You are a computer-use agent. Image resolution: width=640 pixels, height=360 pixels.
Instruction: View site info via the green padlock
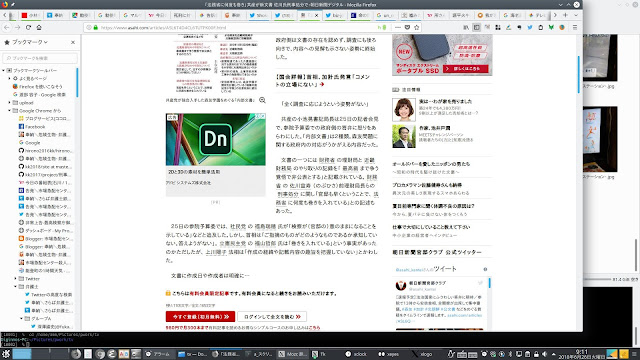click(96, 27)
